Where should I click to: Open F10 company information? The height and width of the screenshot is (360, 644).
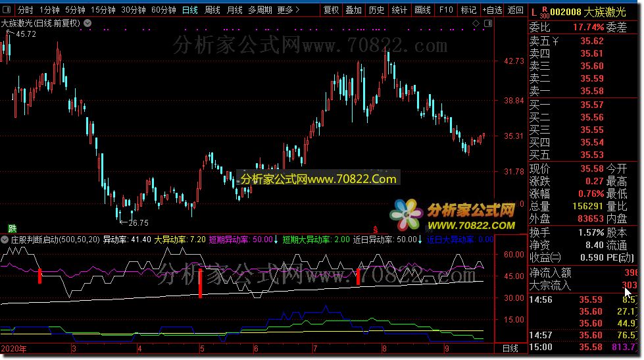[x=445, y=9]
